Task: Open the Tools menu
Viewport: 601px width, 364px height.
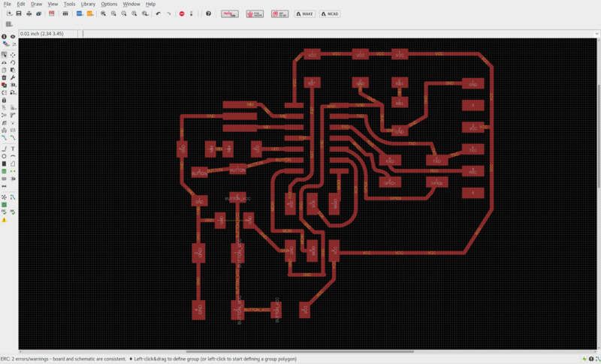Action: [x=69, y=4]
